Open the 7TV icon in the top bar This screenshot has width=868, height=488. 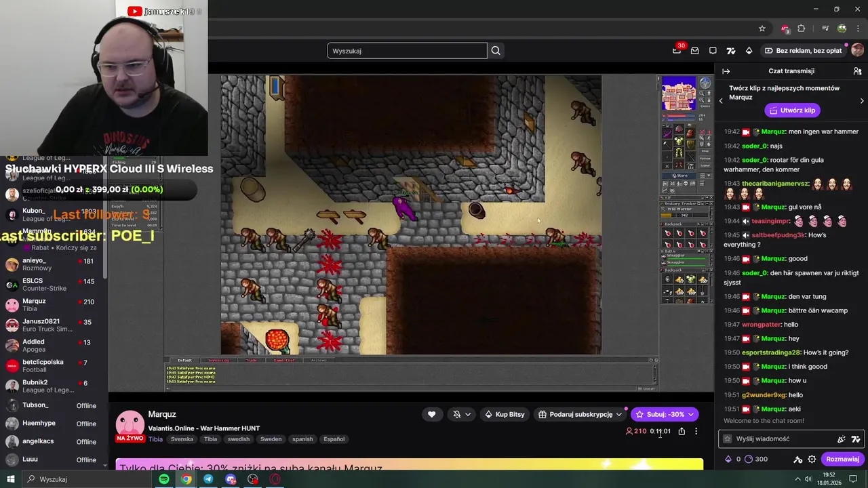coord(730,51)
